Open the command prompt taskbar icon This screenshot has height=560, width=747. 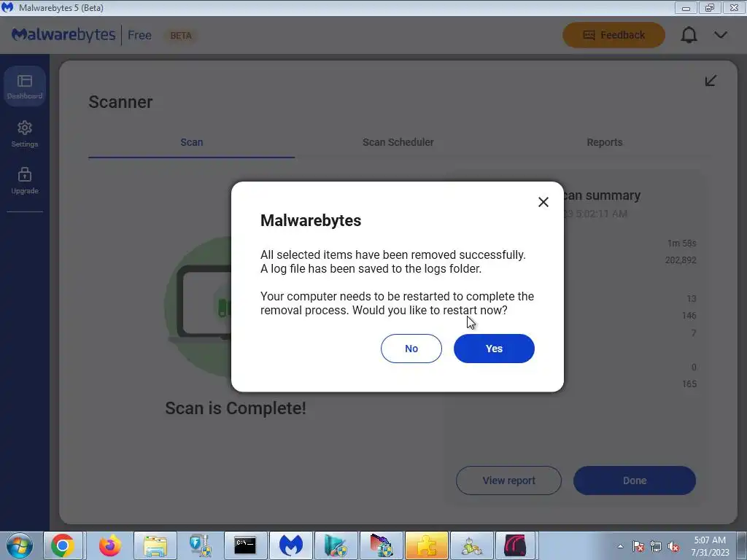[x=245, y=545]
